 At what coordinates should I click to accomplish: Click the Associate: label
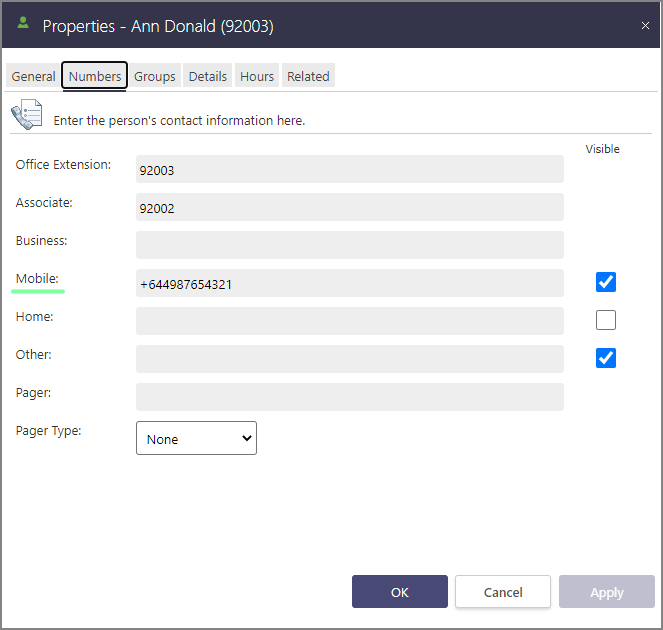coord(44,203)
